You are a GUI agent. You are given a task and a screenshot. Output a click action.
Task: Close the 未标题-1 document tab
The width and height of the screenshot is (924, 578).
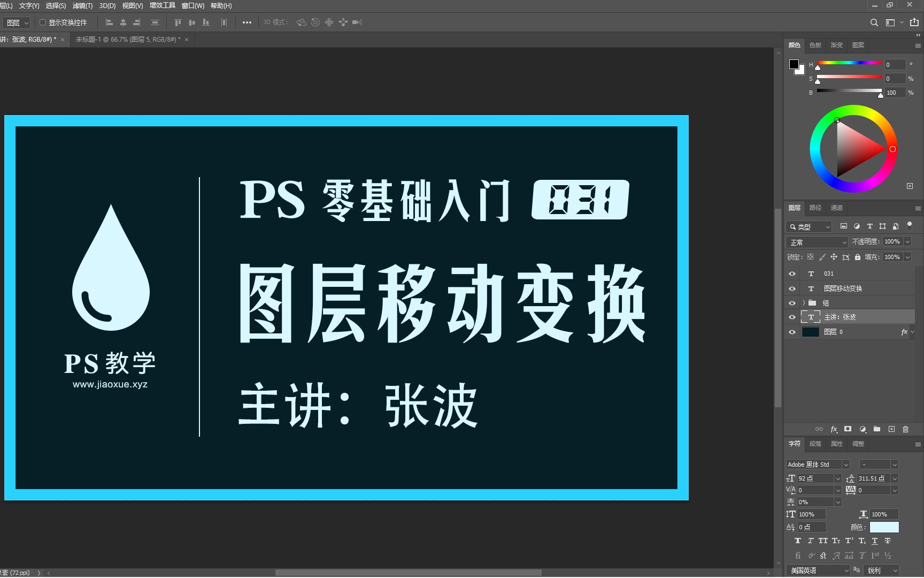[x=187, y=40]
